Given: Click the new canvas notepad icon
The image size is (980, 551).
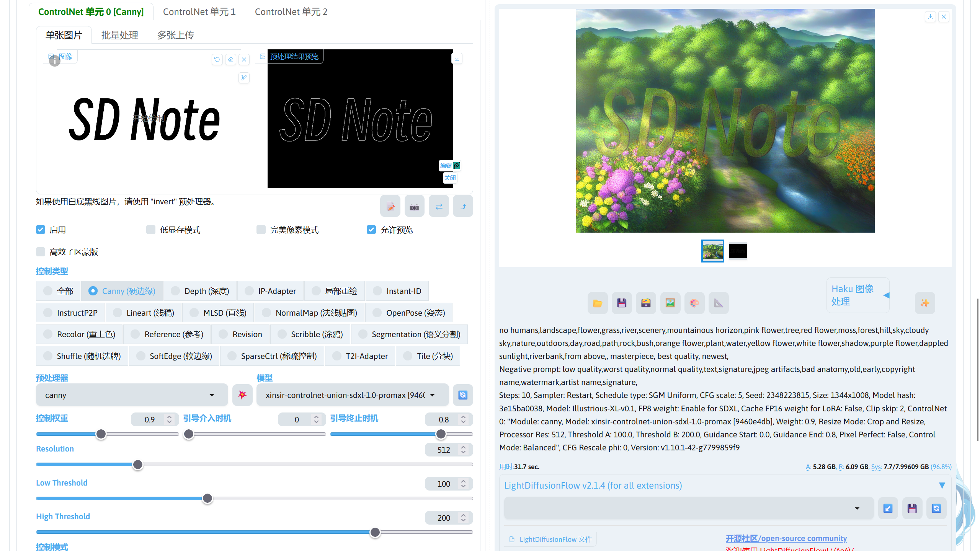Looking at the screenshot, I should point(390,207).
